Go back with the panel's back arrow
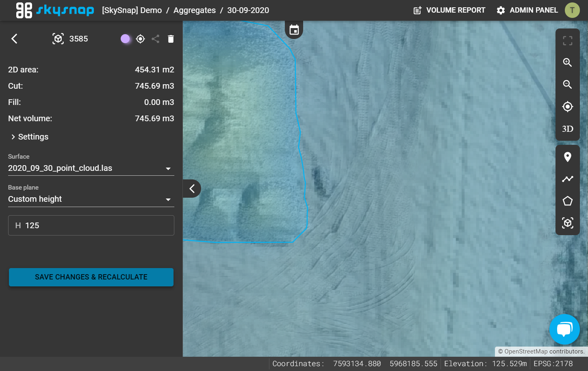Viewport: 588px width, 371px height. pyautogui.click(x=14, y=39)
